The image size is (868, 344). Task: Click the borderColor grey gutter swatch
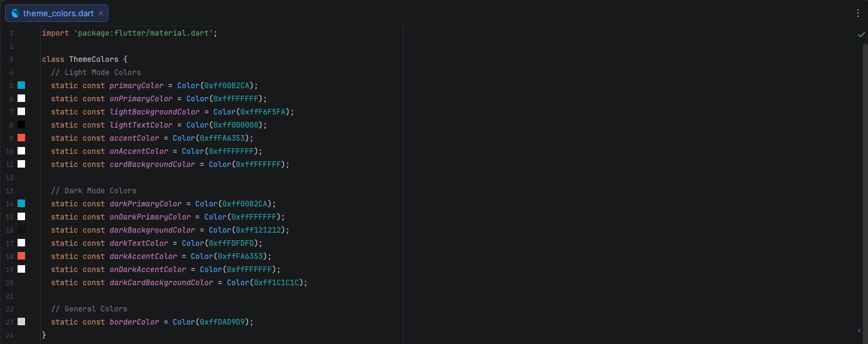click(21, 321)
